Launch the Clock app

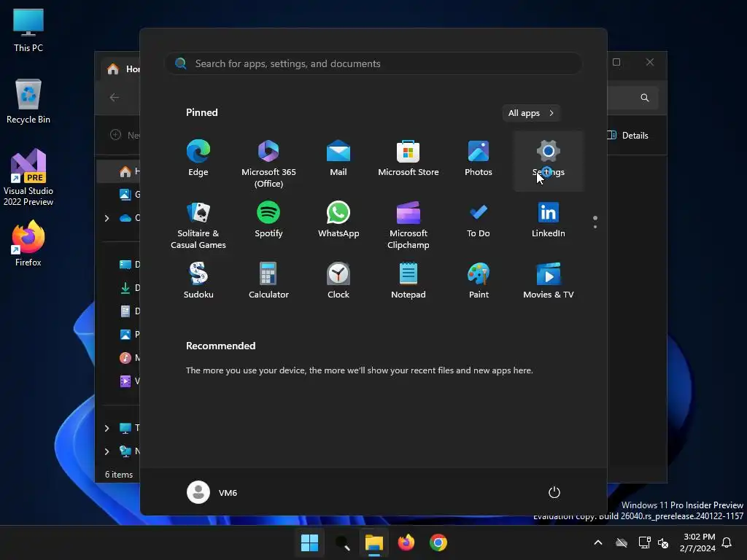click(x=338, y=281)
